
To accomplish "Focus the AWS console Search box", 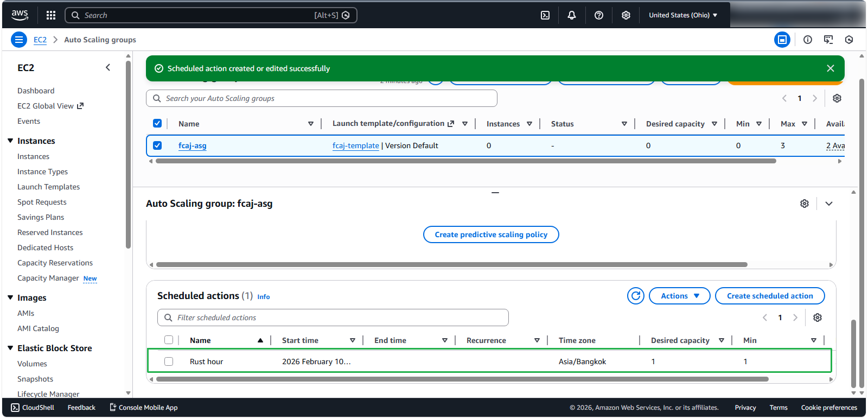I will click(x=211, y=15).
